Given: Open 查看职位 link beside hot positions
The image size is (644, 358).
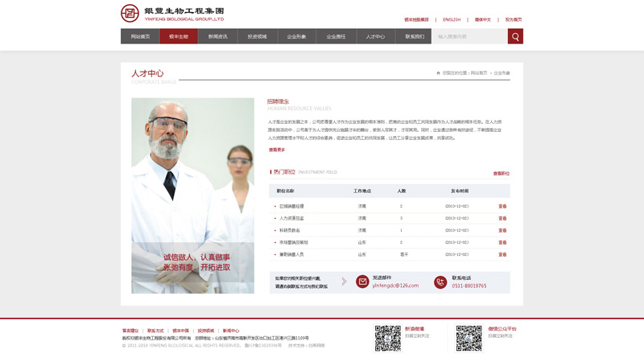Looking at the screenshot, I should (x=501, y=173).
